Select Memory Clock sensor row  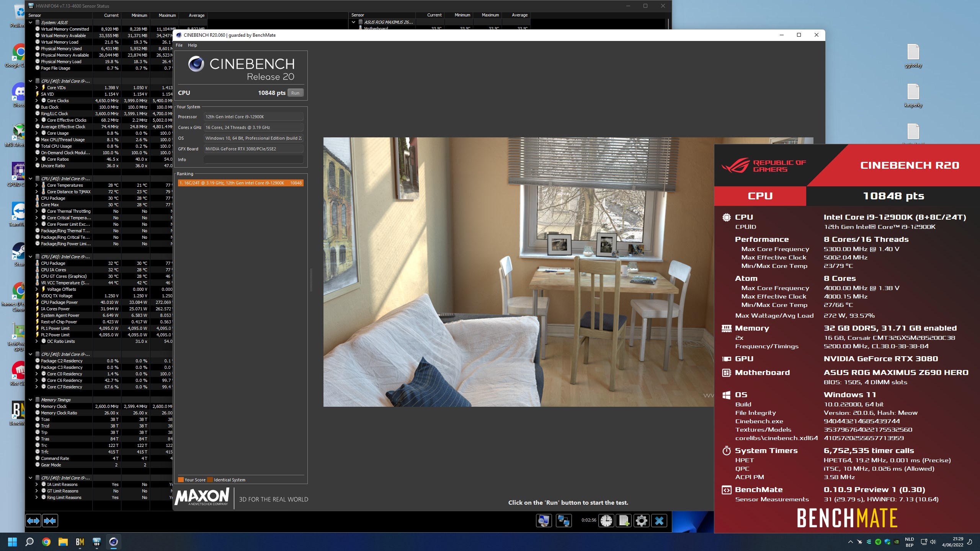[x=100, y=406]
